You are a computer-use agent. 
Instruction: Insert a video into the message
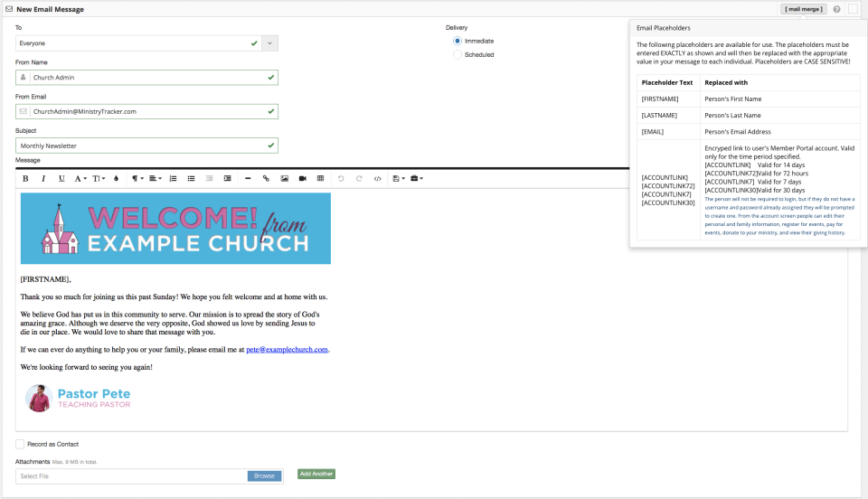[302, 179]
